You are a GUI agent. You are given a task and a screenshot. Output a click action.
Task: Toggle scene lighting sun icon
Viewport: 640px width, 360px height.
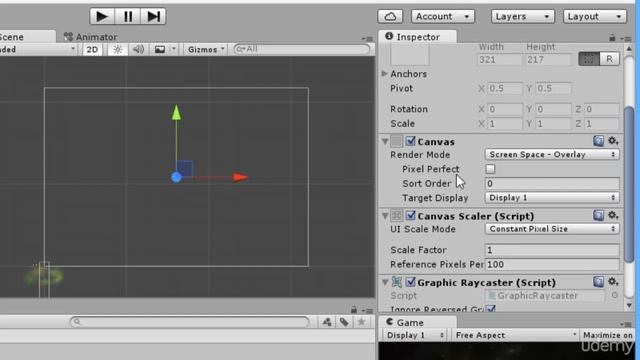click(x=118, y=49)
